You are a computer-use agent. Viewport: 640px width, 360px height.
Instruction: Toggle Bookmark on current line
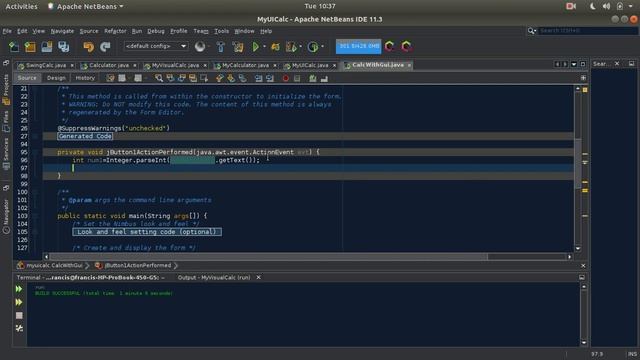click(x=242, y=78)
